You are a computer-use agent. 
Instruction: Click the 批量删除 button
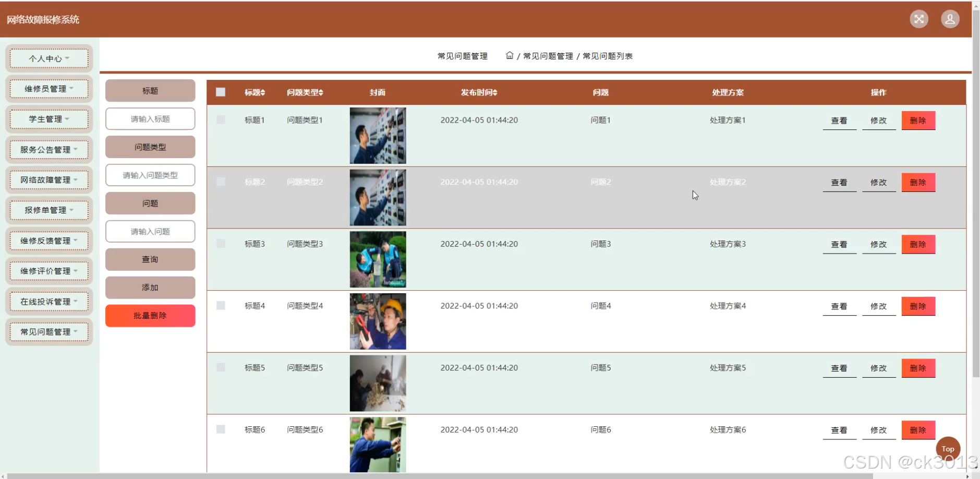(x=150, y=315)
